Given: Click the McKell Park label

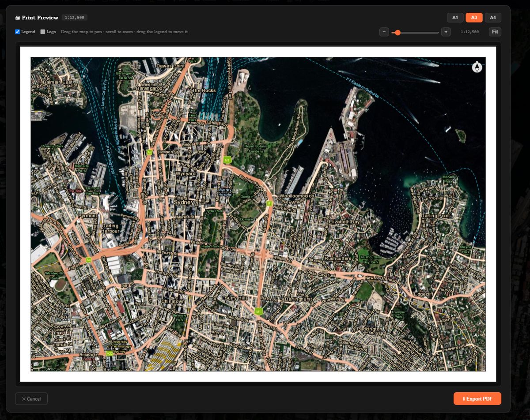Looking at the screenshot, I should 448,179.
